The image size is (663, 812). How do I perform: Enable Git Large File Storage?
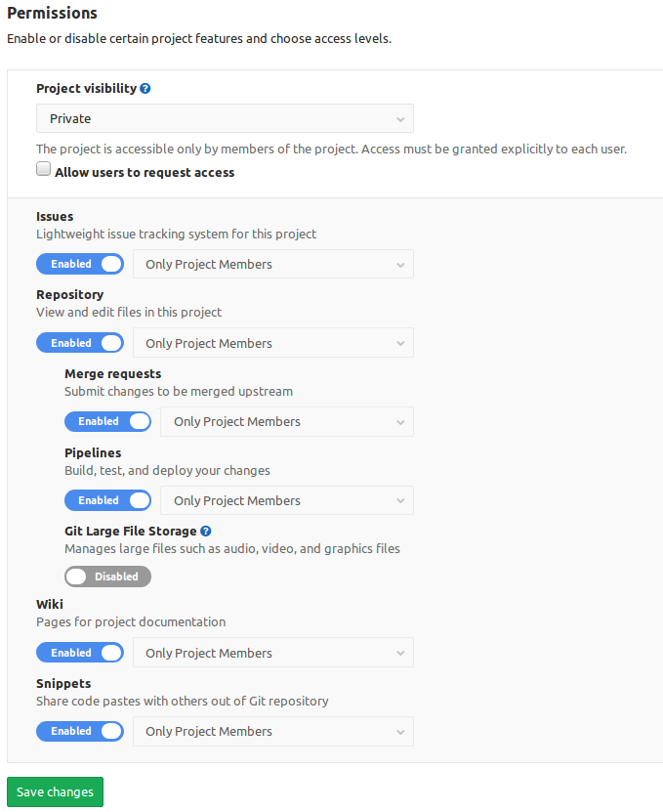107,577
